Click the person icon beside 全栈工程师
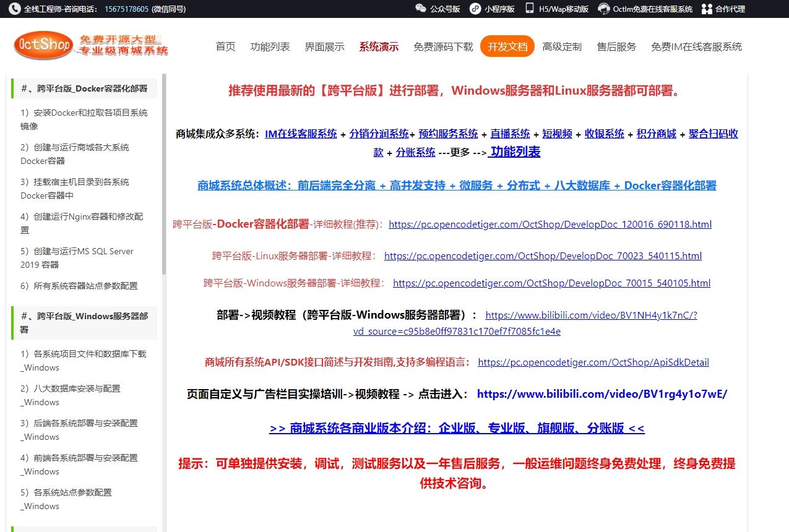The width and height of the screenshot is (789, 532). pos(15,9)
